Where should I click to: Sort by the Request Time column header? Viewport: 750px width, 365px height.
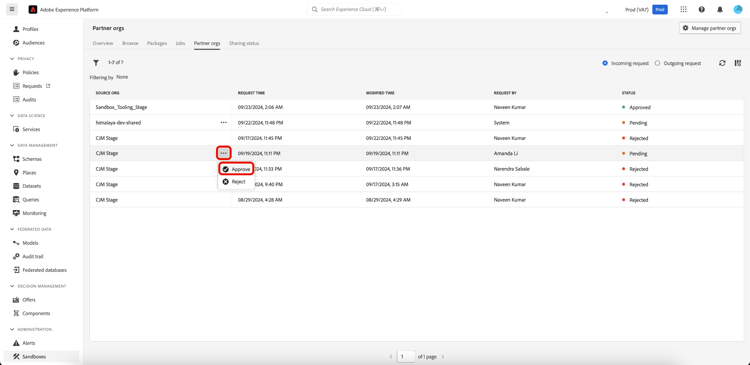[251, 93]
